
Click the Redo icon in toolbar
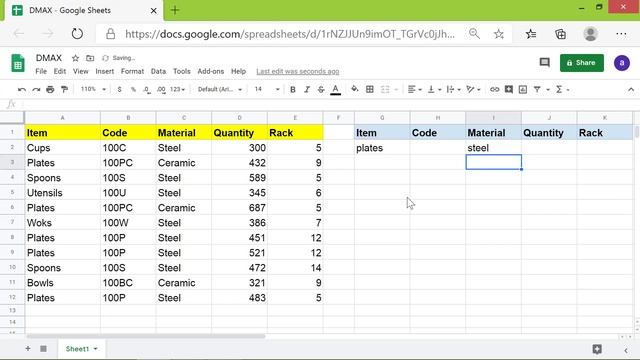coord(36,89)
